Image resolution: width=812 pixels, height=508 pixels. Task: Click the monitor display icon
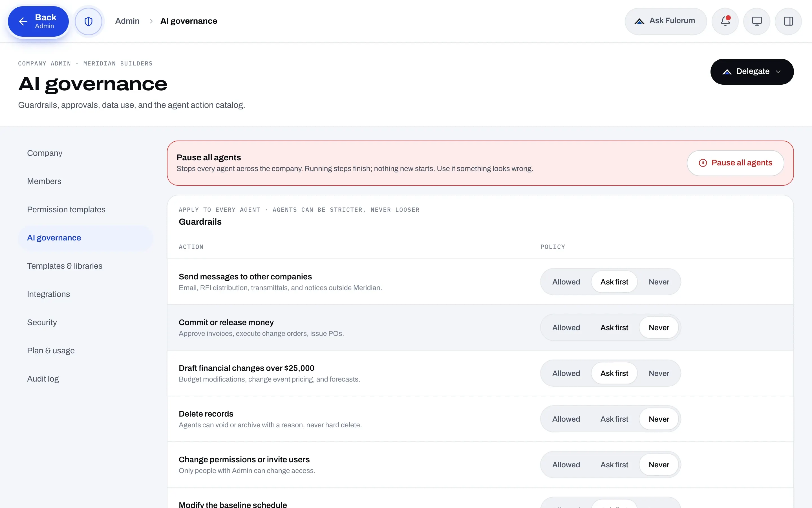[756, 21]
